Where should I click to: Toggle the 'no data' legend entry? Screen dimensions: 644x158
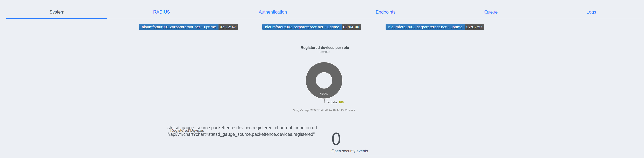pyautogui.click(x=332, y=102)
